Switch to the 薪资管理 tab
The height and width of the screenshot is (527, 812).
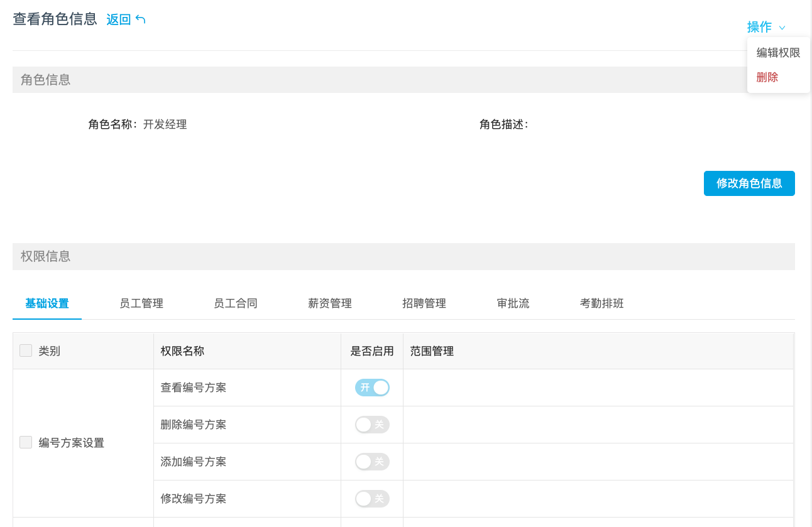pyautogui.click(x=330, y=303)
